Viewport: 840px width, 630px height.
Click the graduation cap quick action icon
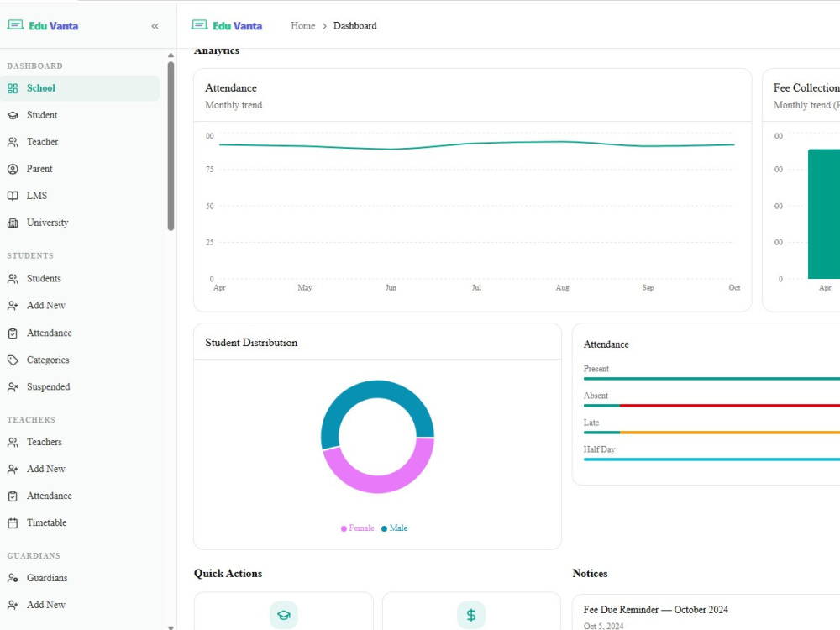[283, 615]
